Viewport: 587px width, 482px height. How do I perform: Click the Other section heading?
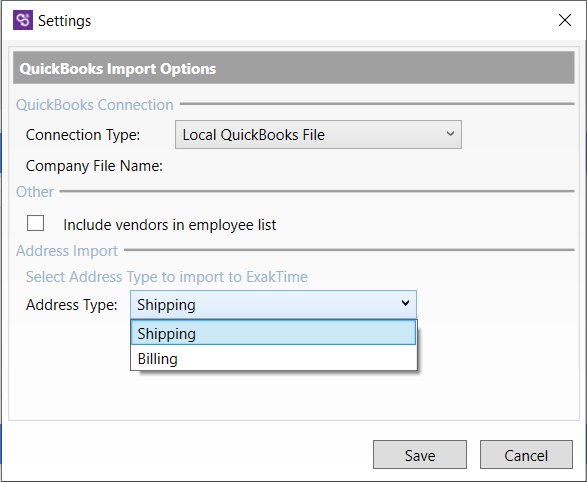pos(35,192)
